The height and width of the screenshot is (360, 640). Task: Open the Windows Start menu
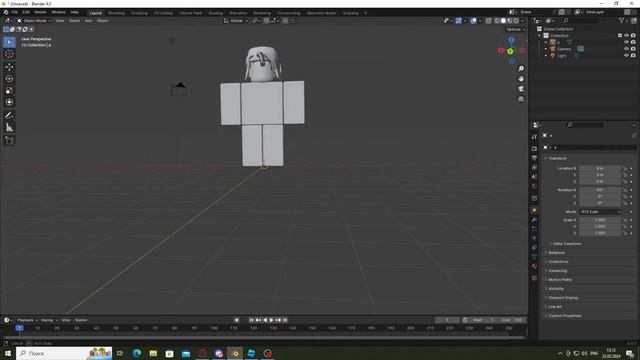point(8,353)
